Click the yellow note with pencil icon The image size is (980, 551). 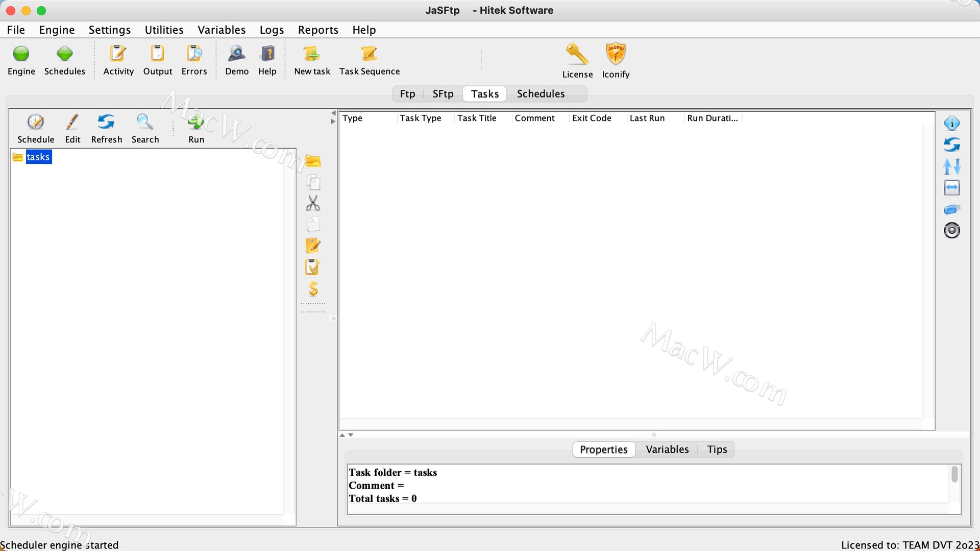point(313,246)
